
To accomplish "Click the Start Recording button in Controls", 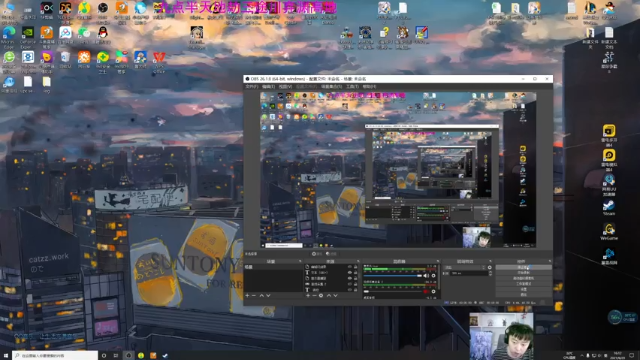I will [524, 273].
